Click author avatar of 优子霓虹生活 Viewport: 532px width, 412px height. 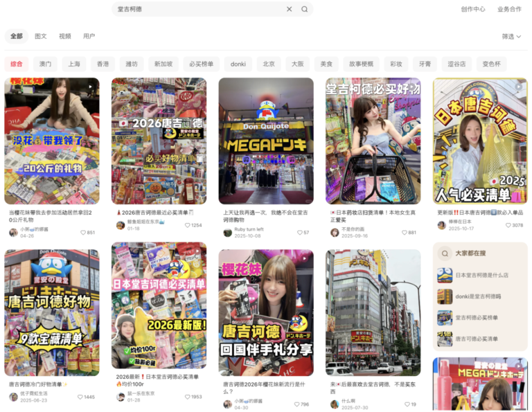tap(13, 397)
